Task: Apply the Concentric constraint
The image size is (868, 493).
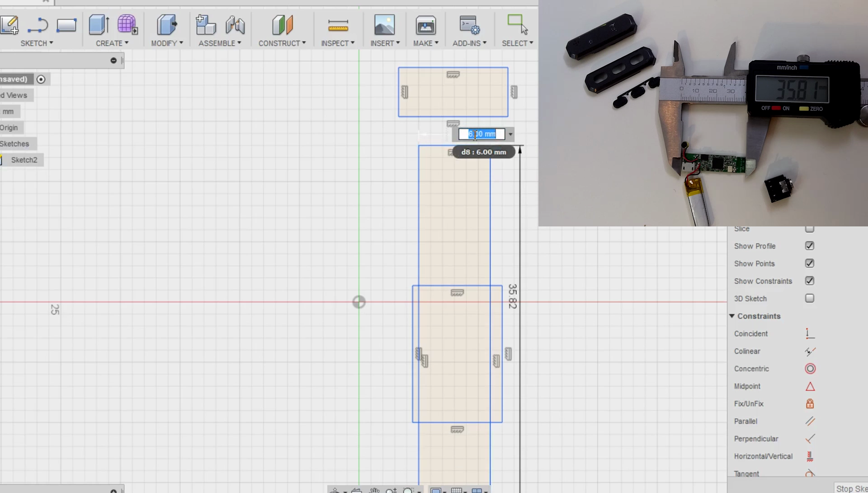Action: pos(810,369)
